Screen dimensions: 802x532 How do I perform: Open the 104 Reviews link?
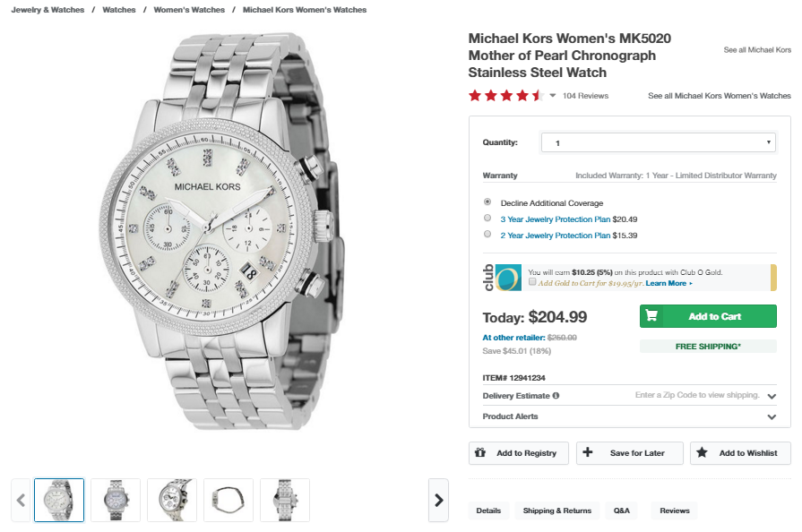[585, 96]
